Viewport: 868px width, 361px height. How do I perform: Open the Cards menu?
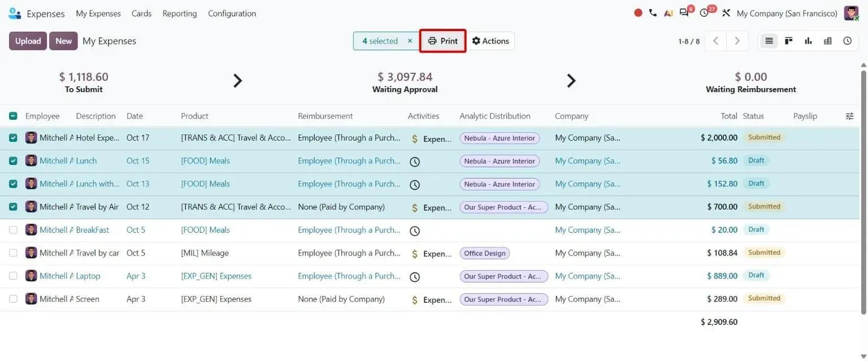(141, 13)
